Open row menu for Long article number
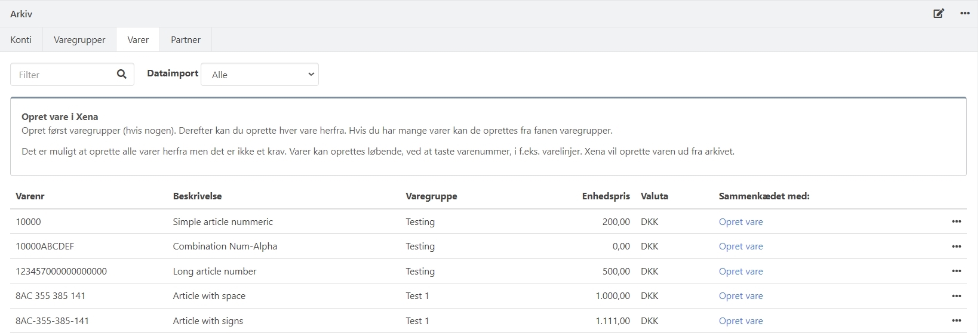This screenshot has width=980, height=336. 956,271
